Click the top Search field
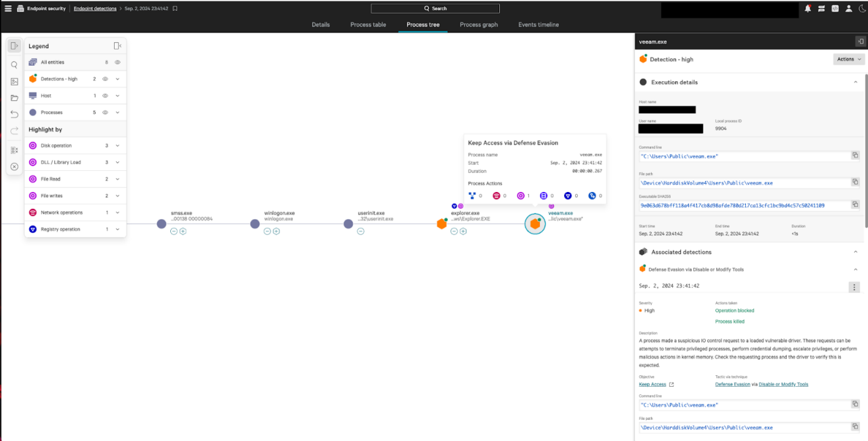 click(435, 9)
